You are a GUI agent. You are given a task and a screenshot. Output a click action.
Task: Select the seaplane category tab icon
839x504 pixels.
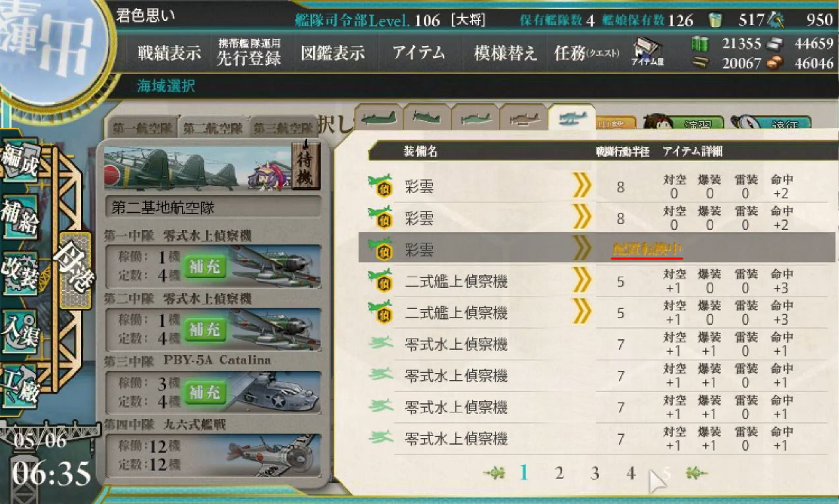pyautogui.click(x=571, y=119)
